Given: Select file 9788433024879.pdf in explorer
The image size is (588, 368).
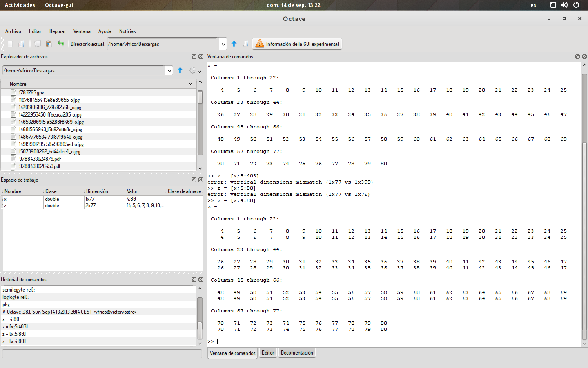Looking at the screenshot, I should [x=40, y=159].
